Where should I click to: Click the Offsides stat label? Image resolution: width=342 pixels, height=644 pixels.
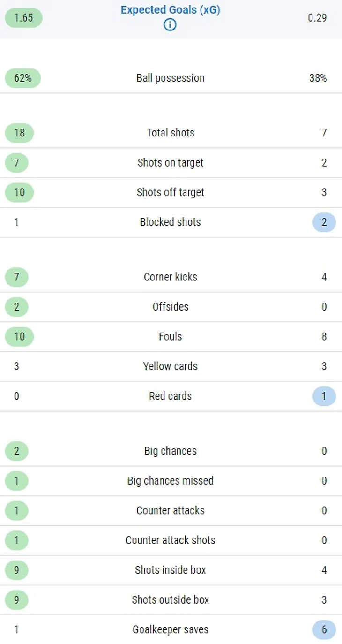click(x=170, y=307)
